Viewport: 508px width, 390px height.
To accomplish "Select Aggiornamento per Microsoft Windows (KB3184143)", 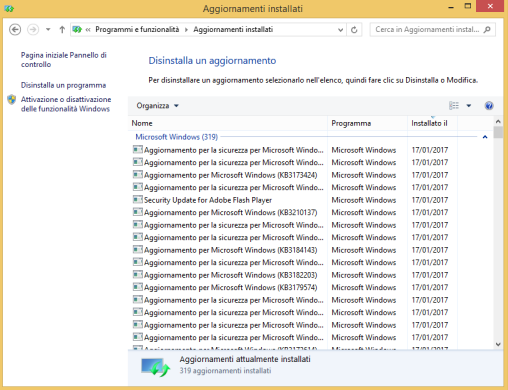I will (230, 250).
